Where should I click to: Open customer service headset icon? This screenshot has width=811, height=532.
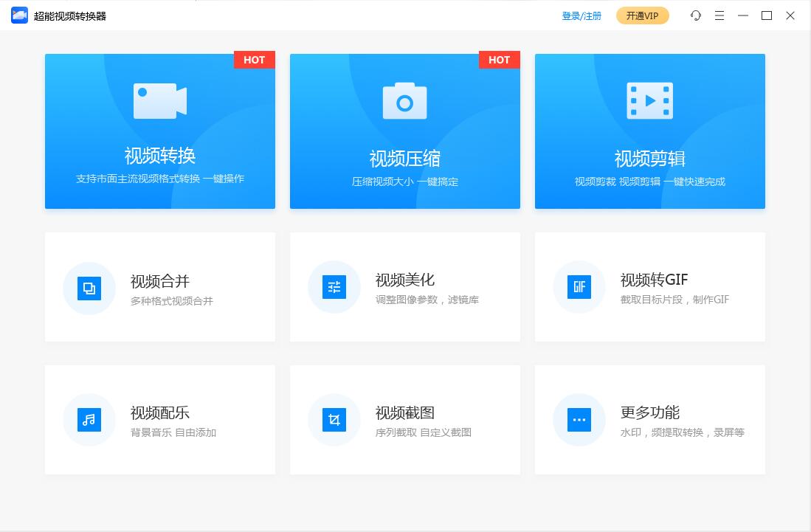(696, 15)
